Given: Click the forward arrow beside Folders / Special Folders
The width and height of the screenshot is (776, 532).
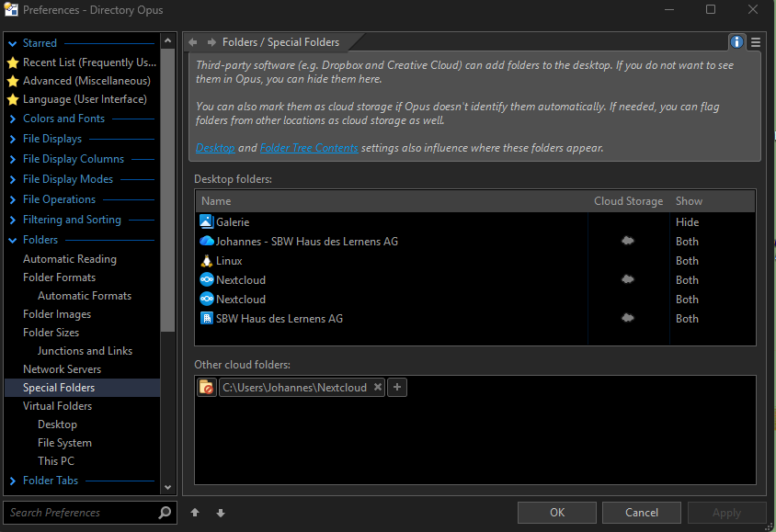Looking at the screenshot, I should click(x=211, y=42).
